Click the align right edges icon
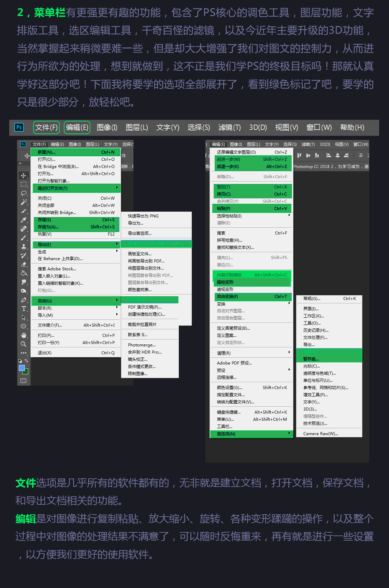The image size is (389, 588). (x=346, y=155)
